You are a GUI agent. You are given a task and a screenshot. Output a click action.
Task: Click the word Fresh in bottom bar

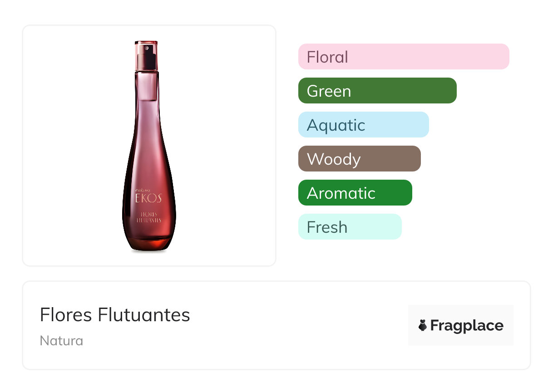[327, 227]
